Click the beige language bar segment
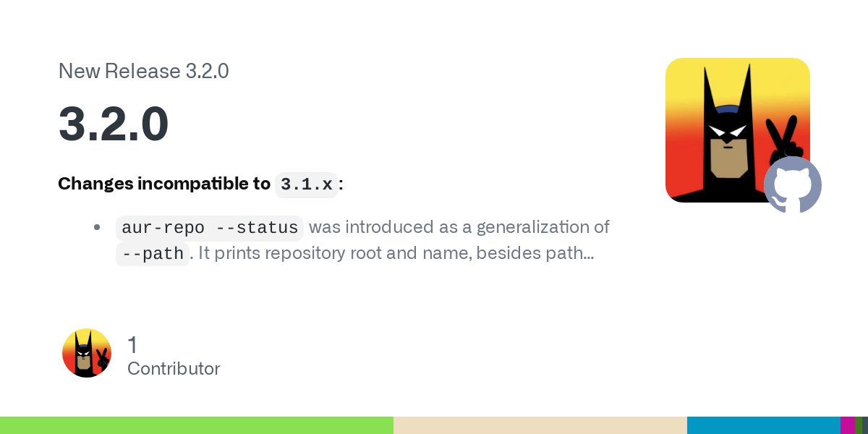 540,425
